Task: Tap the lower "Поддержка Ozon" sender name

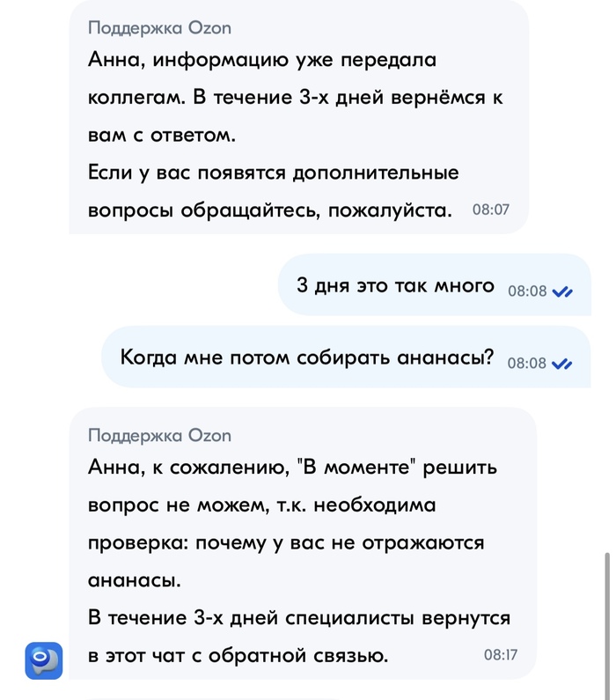Action: coord(159,435)
